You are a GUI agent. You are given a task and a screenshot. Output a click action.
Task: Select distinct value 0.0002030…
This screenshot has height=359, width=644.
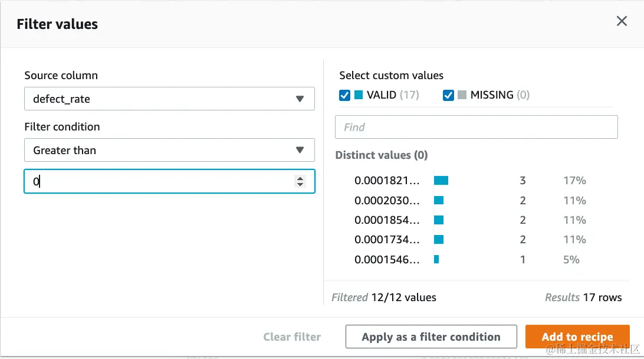click(387, 201)
